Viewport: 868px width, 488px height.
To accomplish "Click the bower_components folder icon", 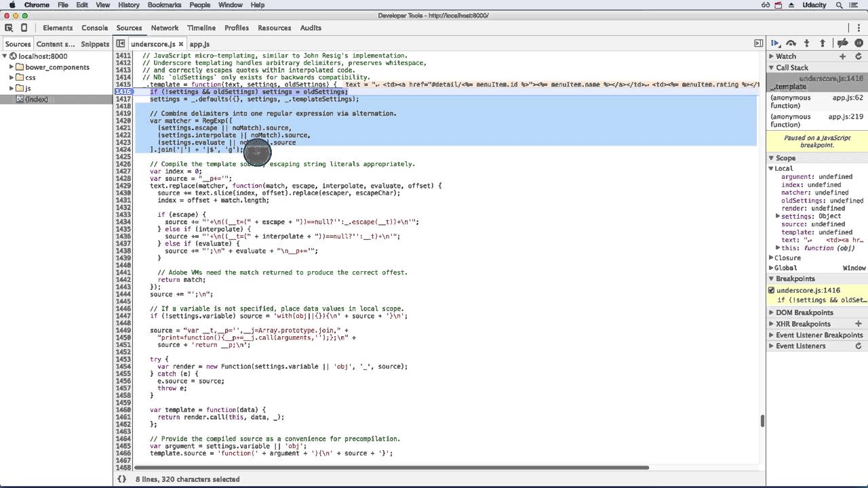I will [x=20, y=67].
